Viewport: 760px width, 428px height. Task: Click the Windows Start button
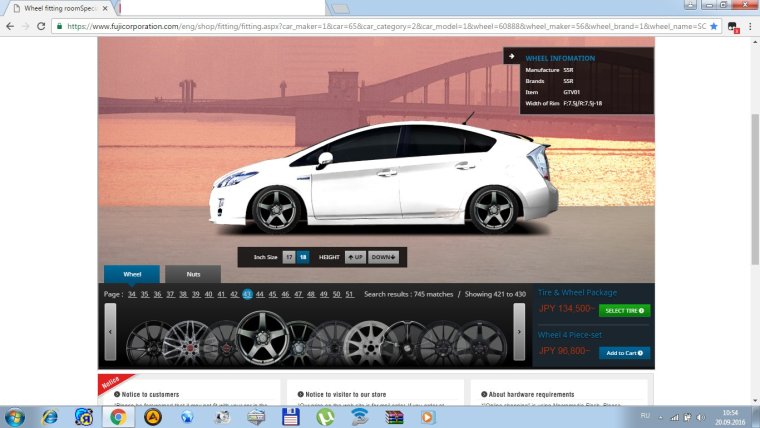(x=15, y=417)
